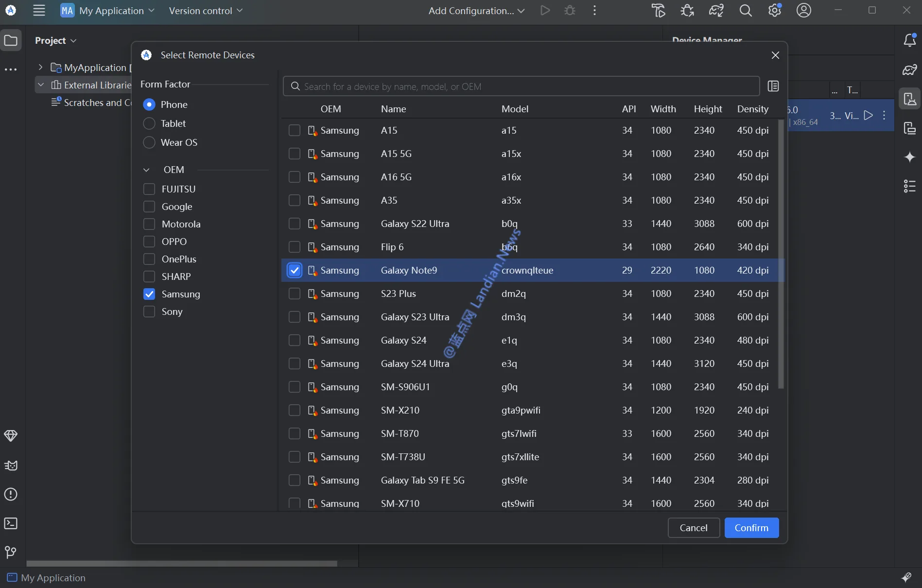Check the Google OEM checkbox
Screen dimensions: 922x588
tap(149, 207)
